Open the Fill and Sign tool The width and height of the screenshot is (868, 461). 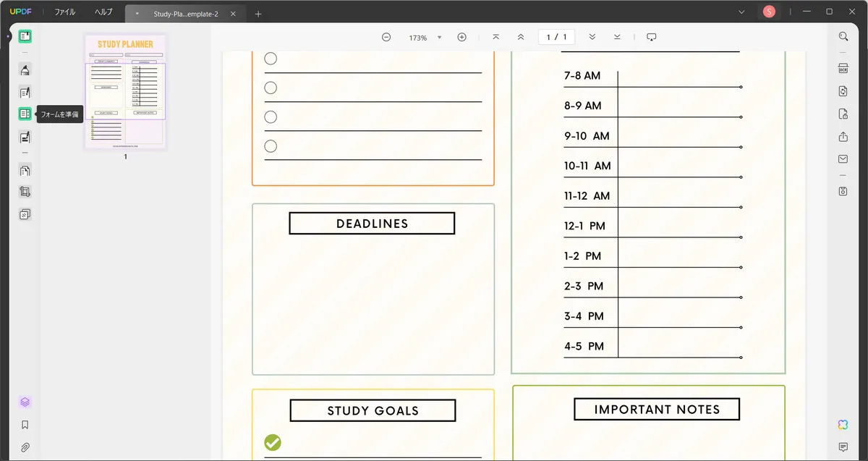click(25, 136)
